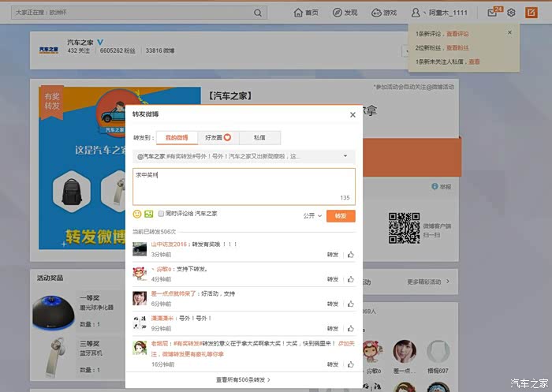Expand the original post text dropdown arrow

pyautogui.click(x=345, y=156)
